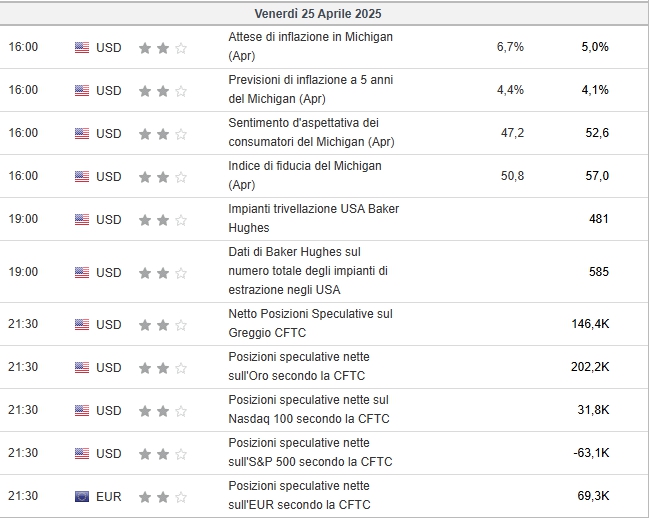The width and height of the screenshot is (649, 522).
Task: Click the importance stars for Indice di fiducia del Michigan
Action: pyautogui.click(x=163, y=177)
